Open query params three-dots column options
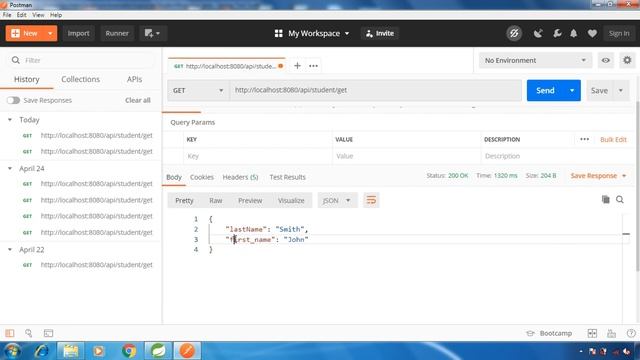640x360 pixels. [584, 139]
